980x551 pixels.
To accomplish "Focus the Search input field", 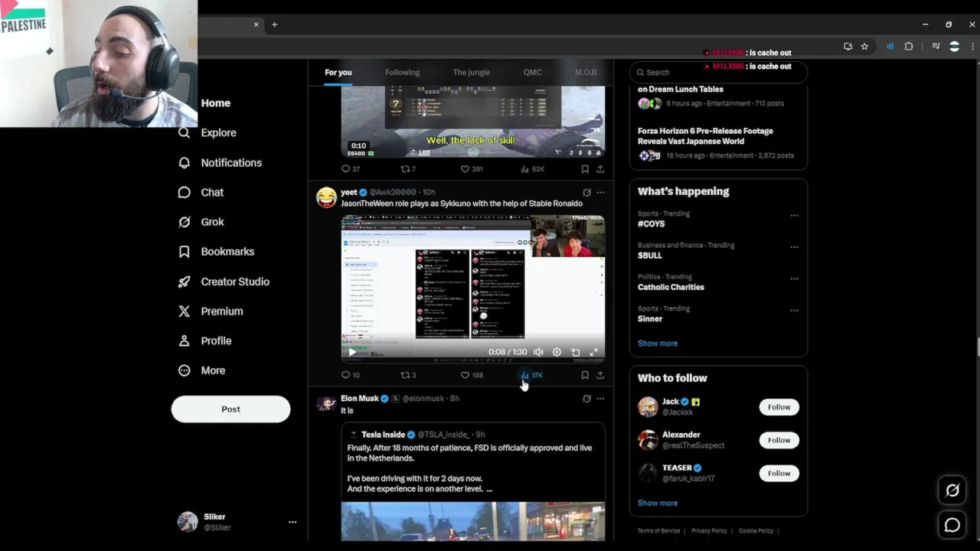I will coord(718,73).
